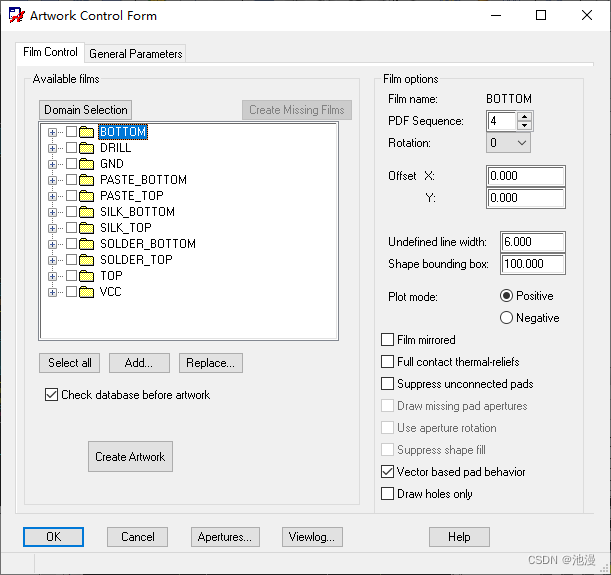Open the Apertures dialog
Screen dimensions: 611x575
click(x=225, y=537)
